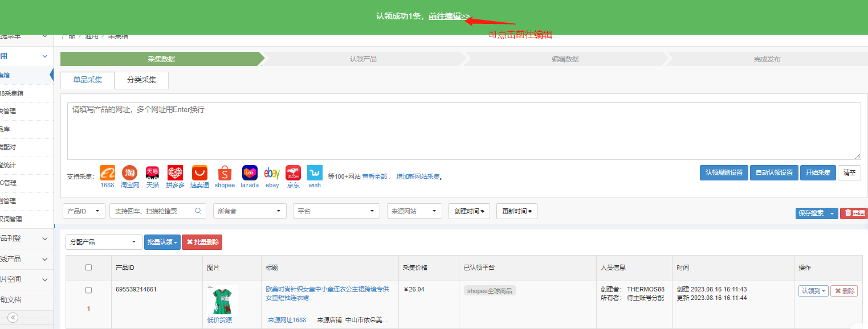The height and width of the screenshot is (329, 868).
Task: Click the Lazada platform icon
Action: pyautogui.click(x=250, y=173)
